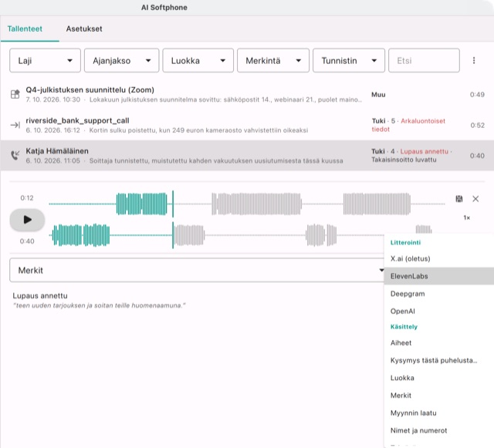Select ElevenLabs transcription option
Image resolution: width=494 pixels, height=448 pixels.
(x=439, y=276)
